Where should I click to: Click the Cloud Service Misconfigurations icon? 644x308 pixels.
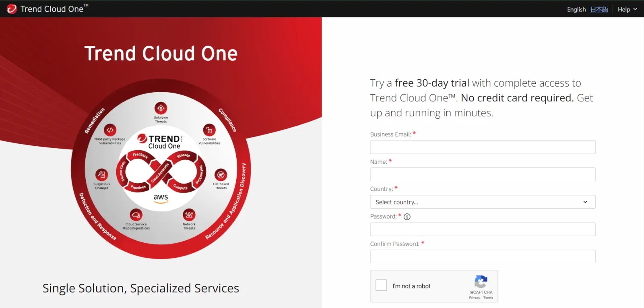pyautogui.click(x=136, y=215)
